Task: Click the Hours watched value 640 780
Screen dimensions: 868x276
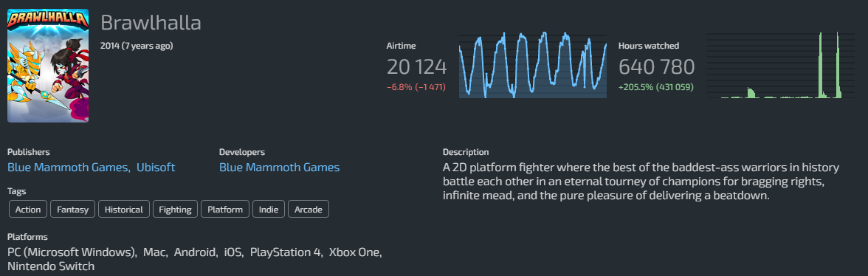Action: pos(656,67)
